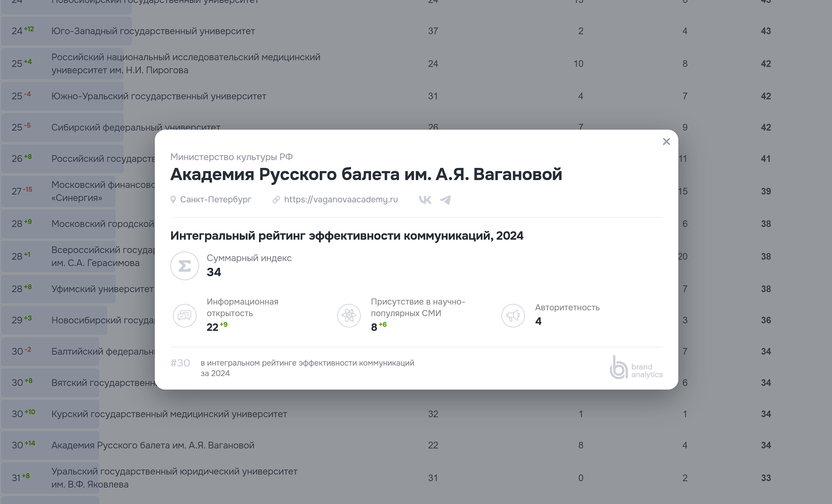Open Южно-Уральский государственный университет row
This screenshot has height=504, width=832.
pos(416,96)
